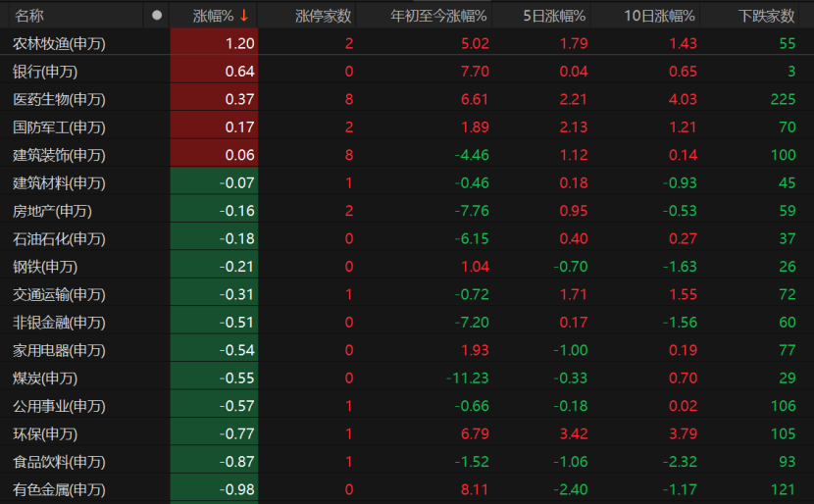Click 225 falling count for 医药生物

(783, 99)
